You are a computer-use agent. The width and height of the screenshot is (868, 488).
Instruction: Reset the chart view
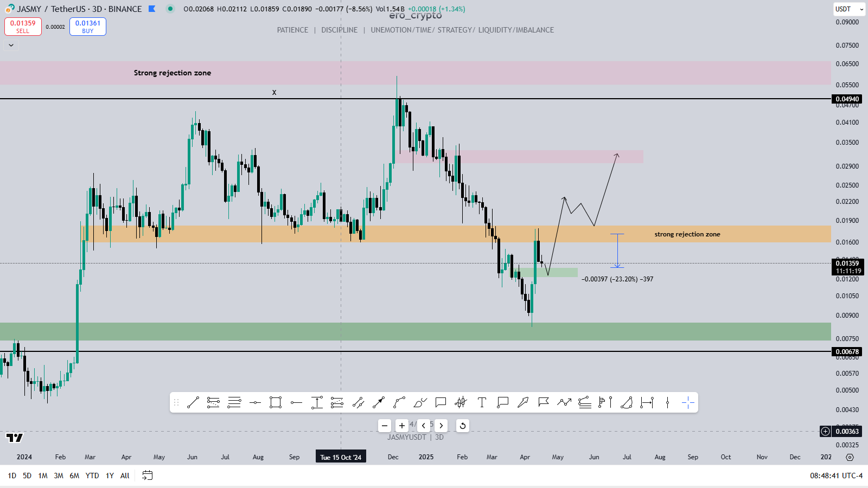463,426
